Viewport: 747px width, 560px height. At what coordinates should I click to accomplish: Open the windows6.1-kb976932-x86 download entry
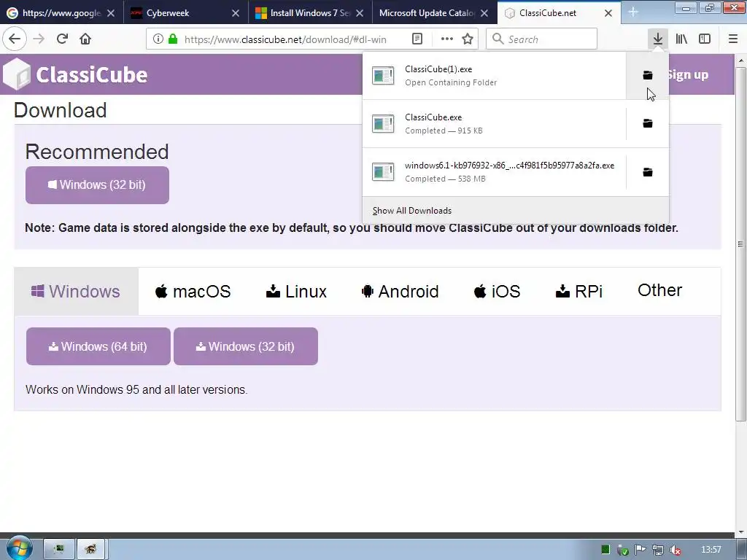[x=494, y=172]
